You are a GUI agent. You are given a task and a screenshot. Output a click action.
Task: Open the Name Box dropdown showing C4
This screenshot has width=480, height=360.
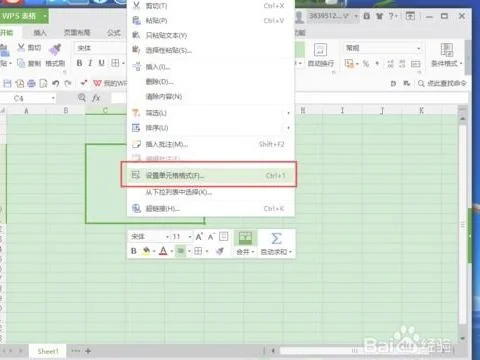pyautogui.click(x=53, y=98)
